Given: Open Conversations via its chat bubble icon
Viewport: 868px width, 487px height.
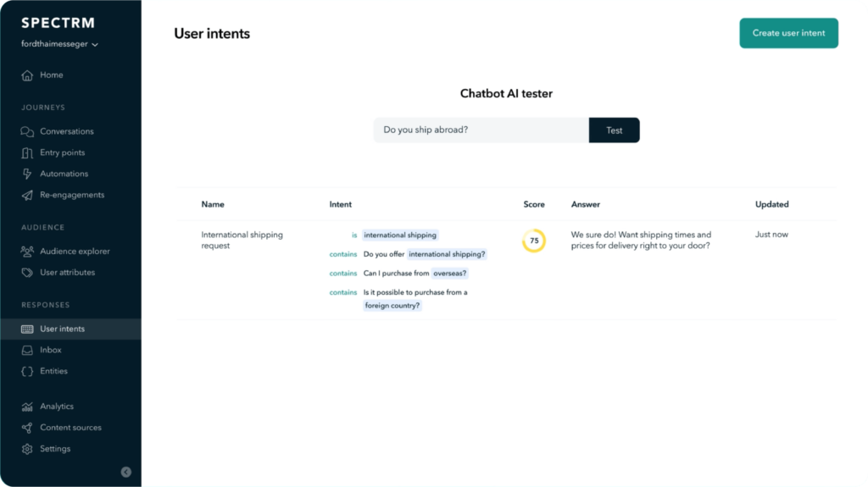Looking at the screenshot, I should [27, 132].
